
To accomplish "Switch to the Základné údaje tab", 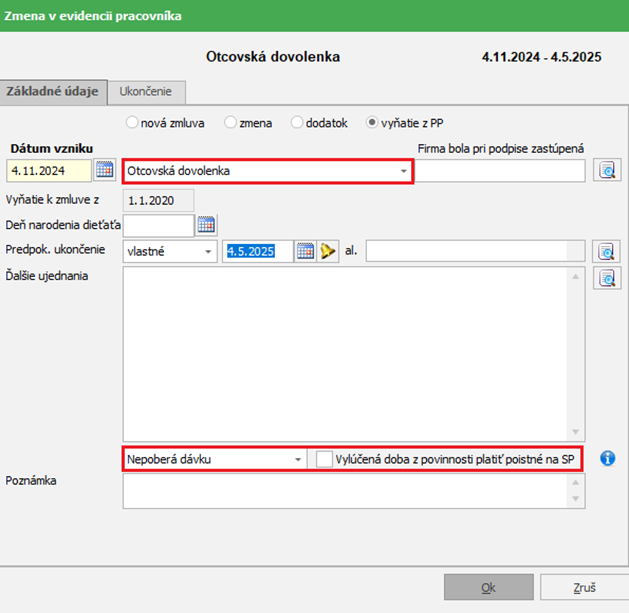I will tap(53, 91).
